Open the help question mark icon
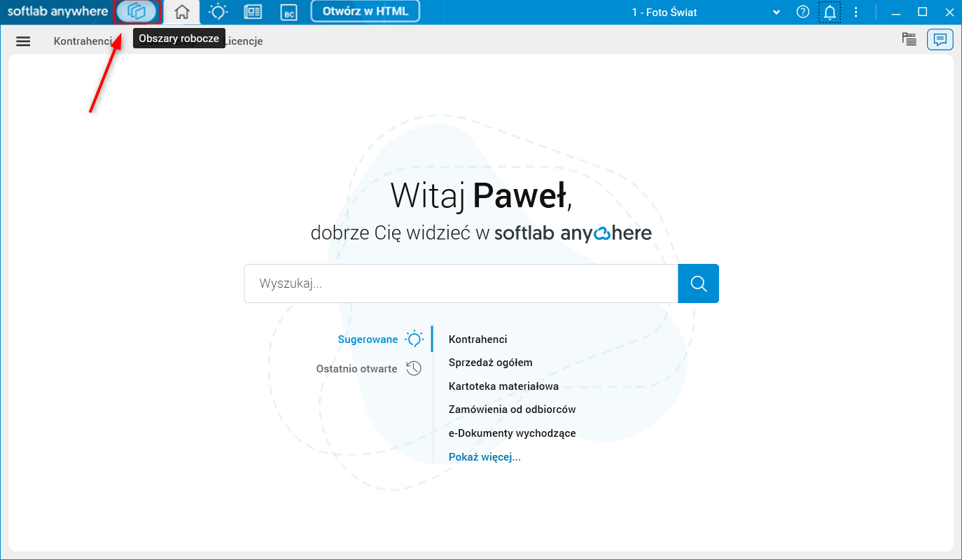962x560 pixels. (x=802, y=11)
